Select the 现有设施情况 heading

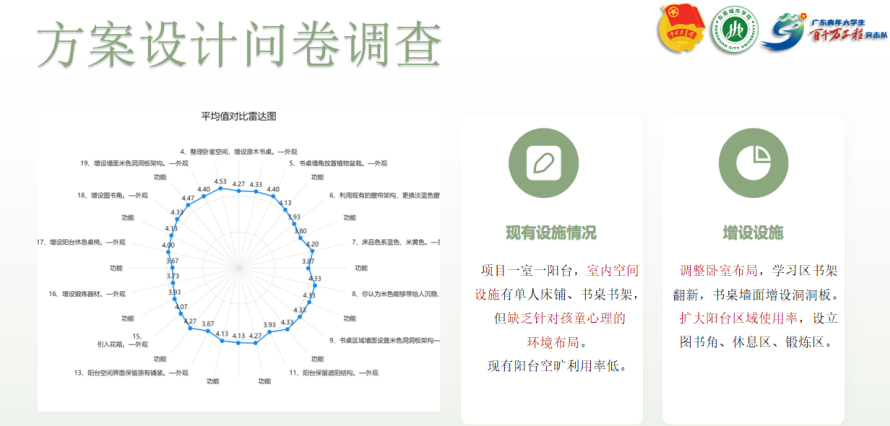tap(551, 233)
